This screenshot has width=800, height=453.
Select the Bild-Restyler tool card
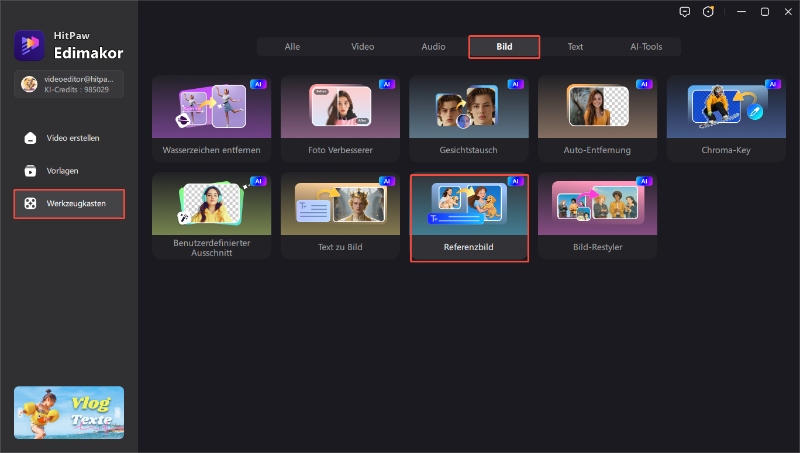point(597,216)
